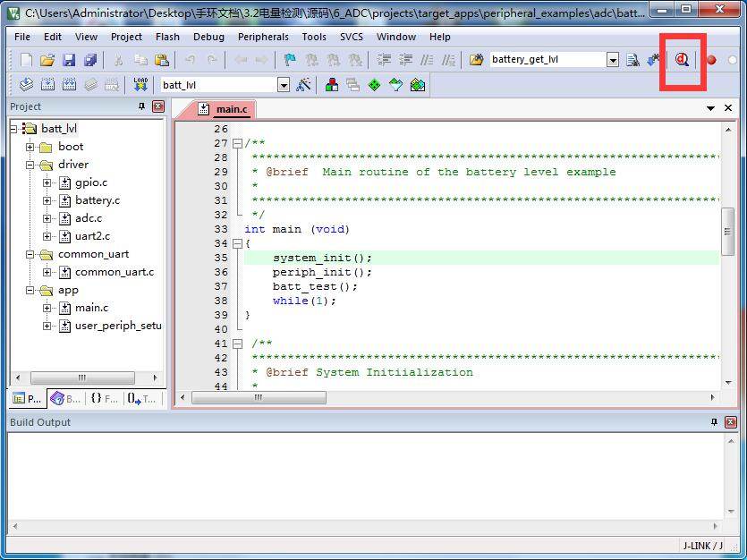Open Manage Run-Time Environment green diamond icon

click(x=375, y=85)
